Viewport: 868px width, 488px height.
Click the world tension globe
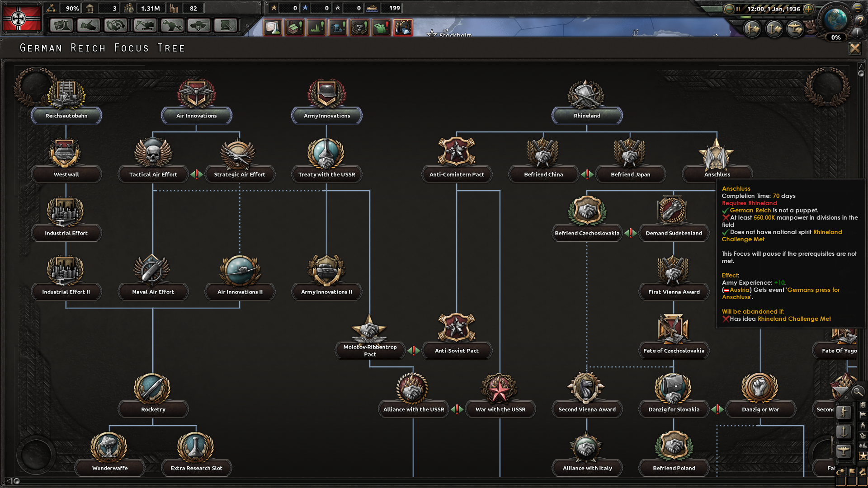pos(835,19)
